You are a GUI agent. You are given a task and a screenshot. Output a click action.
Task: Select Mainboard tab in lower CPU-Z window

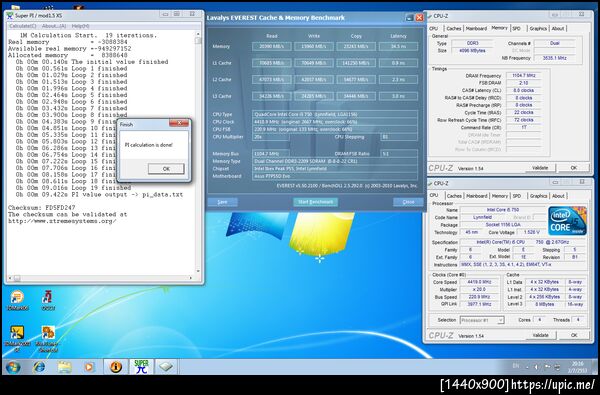[477, 196]
